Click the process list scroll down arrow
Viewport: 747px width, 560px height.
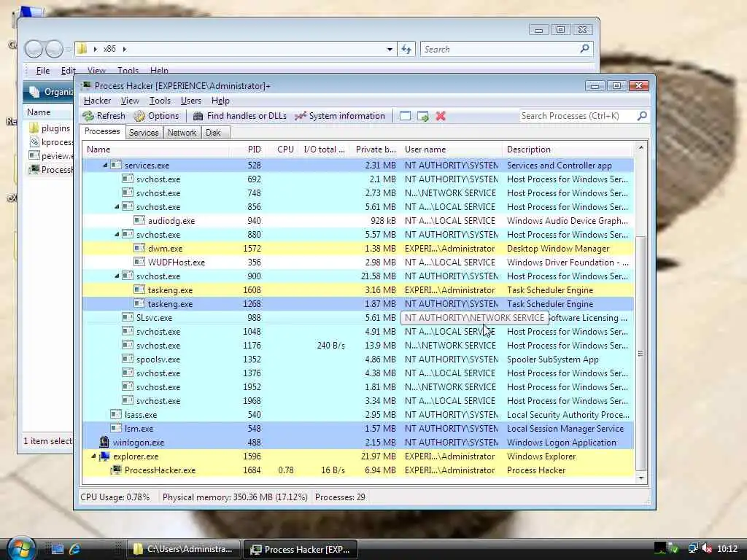(641, 478)
